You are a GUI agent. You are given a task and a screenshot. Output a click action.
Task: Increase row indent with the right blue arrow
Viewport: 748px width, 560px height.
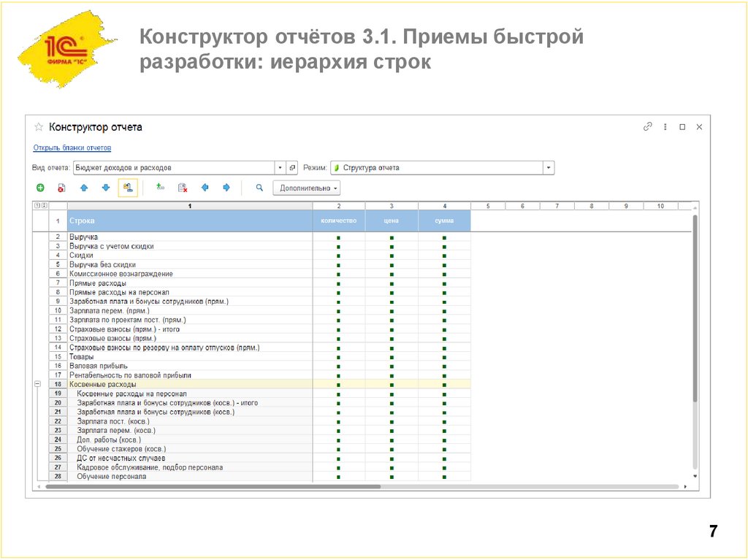(226, 188)
